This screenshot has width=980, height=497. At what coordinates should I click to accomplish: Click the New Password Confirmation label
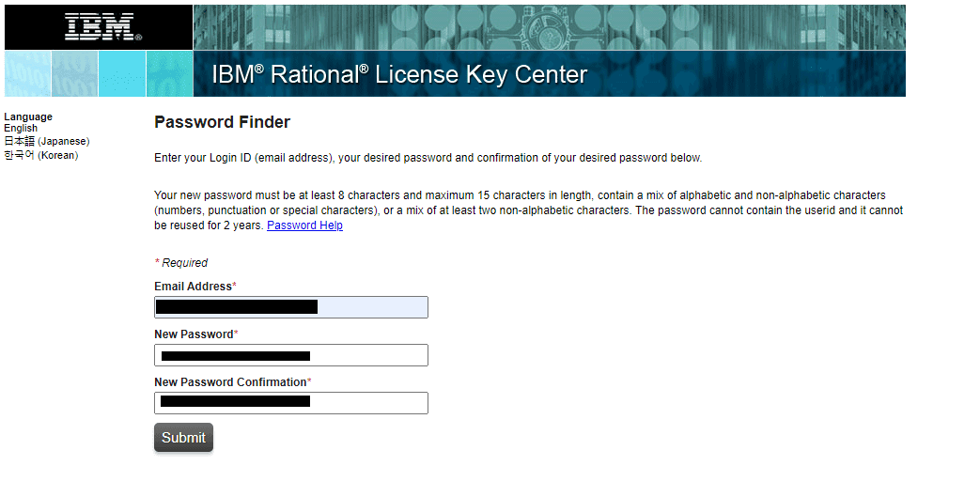pos(230,382)
